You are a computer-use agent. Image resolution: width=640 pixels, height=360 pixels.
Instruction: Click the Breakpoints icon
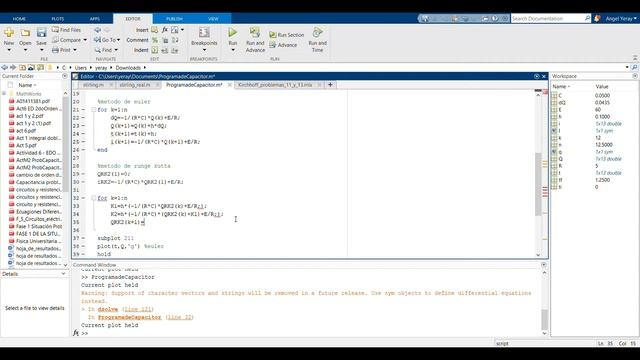click(204, 32)
